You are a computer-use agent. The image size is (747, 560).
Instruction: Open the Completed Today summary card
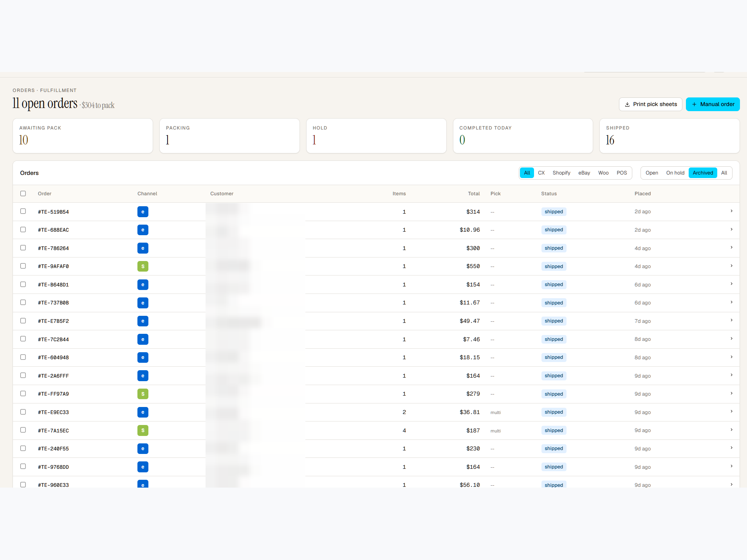point(523,136)
